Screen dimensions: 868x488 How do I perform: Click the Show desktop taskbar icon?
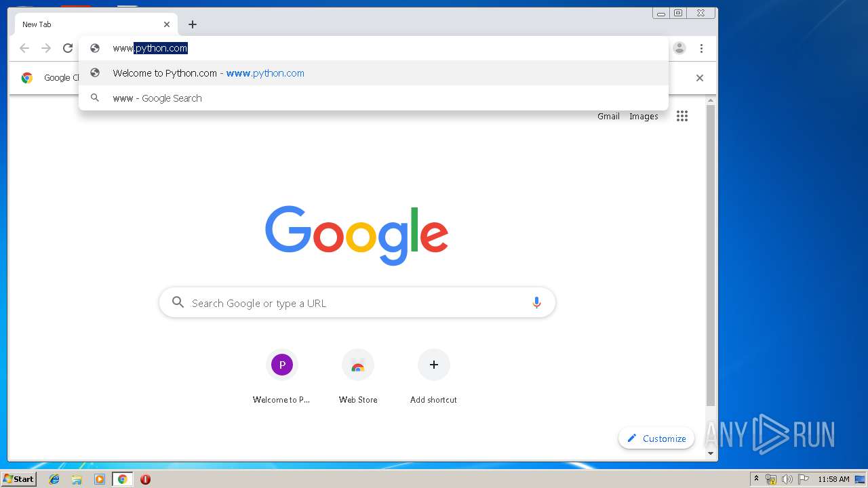coord(860,479)
